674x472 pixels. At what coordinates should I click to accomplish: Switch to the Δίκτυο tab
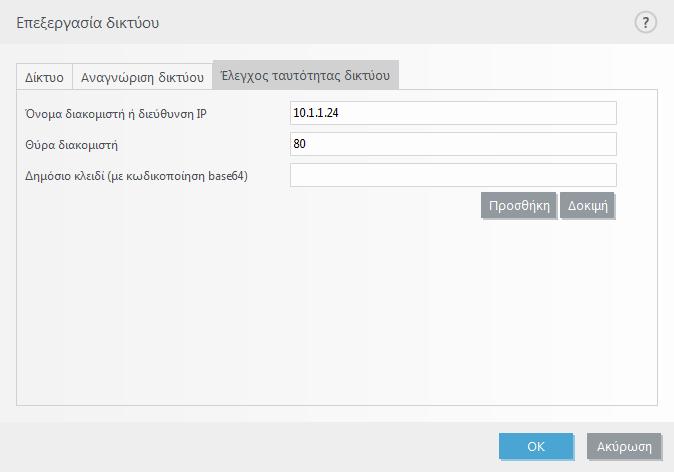44,77
